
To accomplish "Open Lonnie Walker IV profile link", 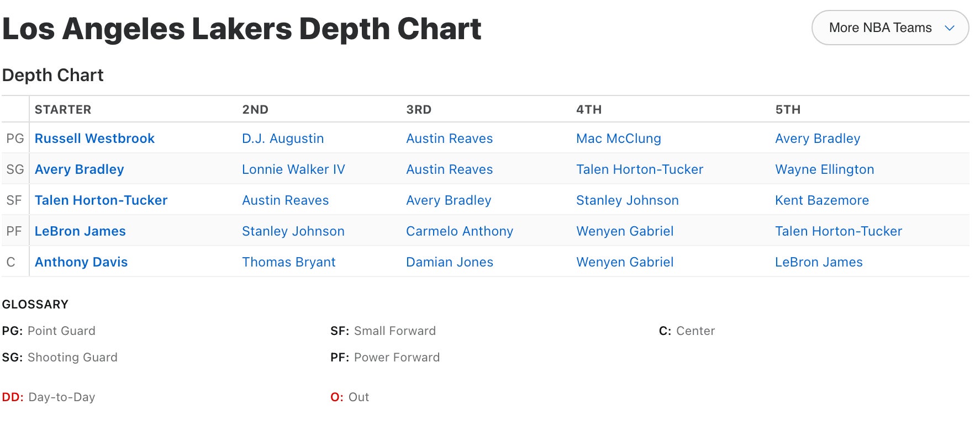I will click(293, 169).
